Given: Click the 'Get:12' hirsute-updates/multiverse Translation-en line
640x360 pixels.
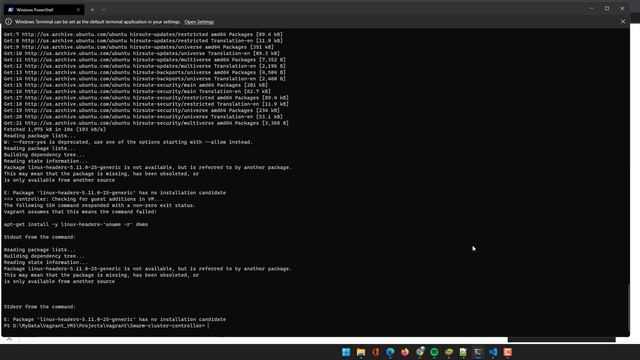Looking at the screenshot, I should [x=144, y=66].
